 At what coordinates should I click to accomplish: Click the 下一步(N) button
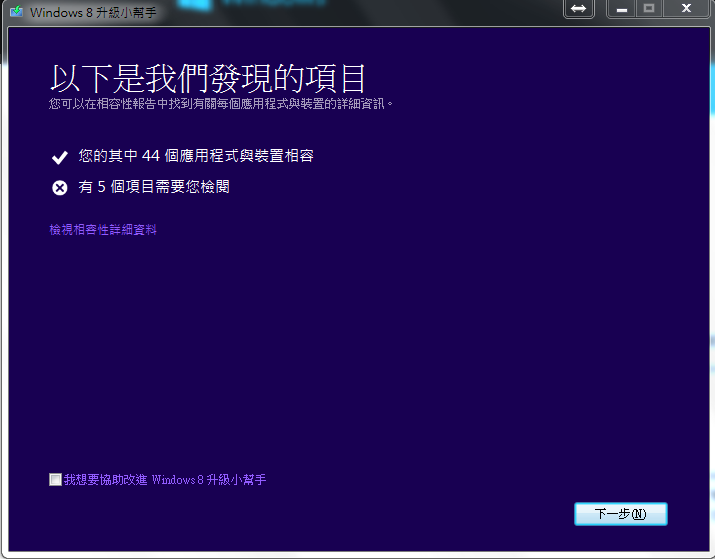621,514
